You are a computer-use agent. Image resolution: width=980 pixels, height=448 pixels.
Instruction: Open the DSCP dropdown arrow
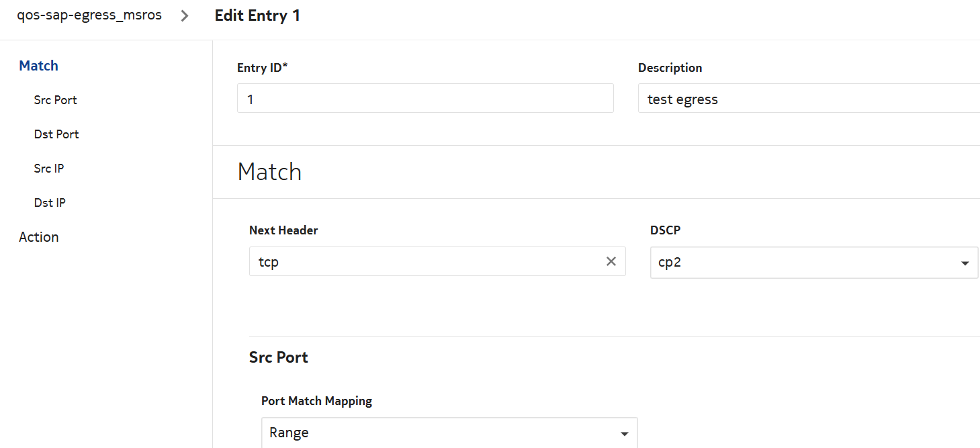tap(965, 263)
